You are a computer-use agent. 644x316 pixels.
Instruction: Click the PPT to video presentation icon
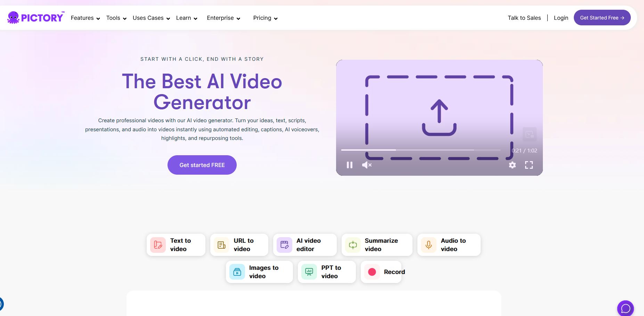coord(309,272)
